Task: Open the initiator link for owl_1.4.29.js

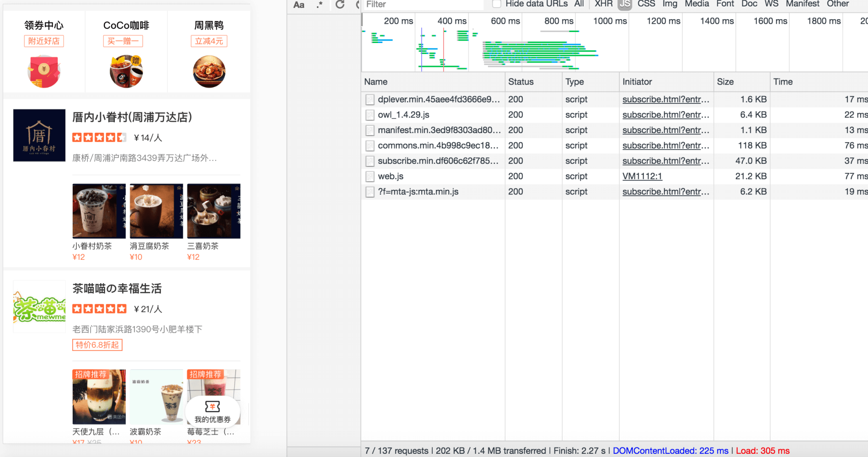Action: pos(665,115)
